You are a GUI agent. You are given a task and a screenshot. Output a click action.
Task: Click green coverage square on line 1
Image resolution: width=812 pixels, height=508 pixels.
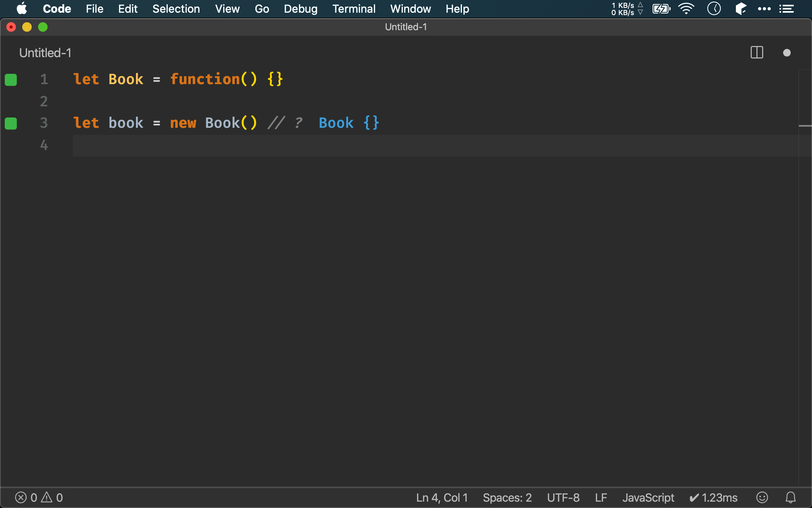tap(11, 80)
